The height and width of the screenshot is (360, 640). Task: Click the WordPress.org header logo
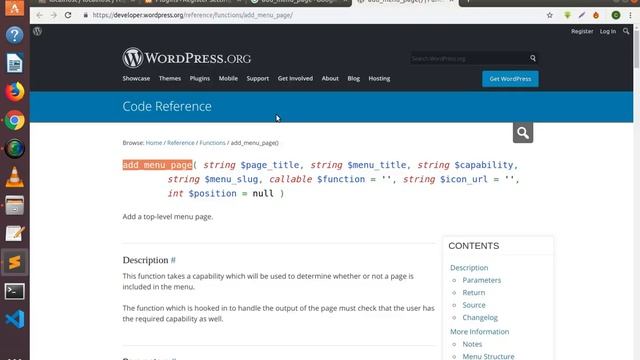(x=187, y=58)
